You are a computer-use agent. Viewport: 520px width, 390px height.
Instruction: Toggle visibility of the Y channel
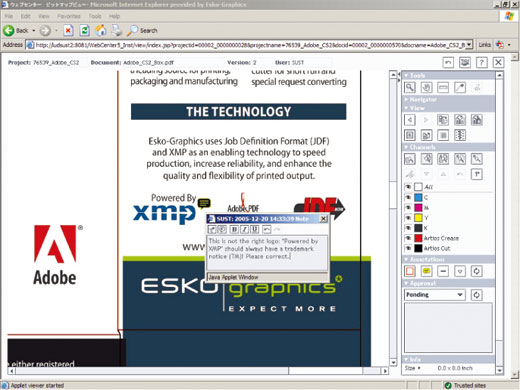click(x=407, y=218)
